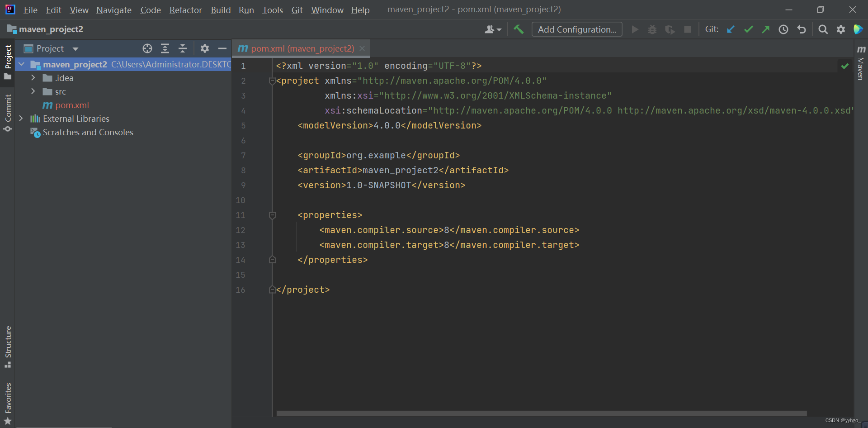Click the horizontal scrollbar in editor

[x=541, y=413]
